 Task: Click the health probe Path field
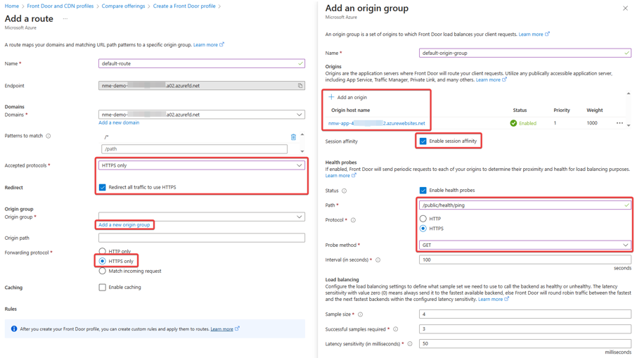click(x=525, y=205)
